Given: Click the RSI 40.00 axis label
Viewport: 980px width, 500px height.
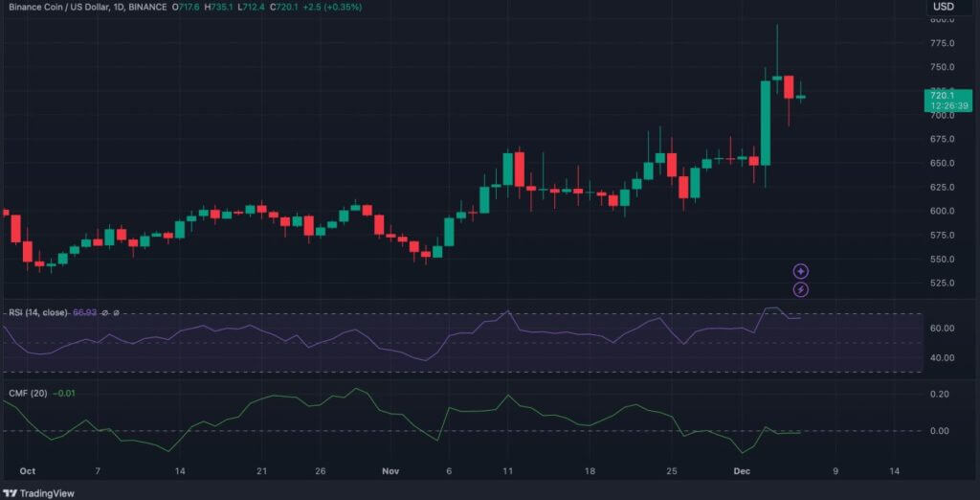Looking at the screenshot, I should tap(942, 358).
